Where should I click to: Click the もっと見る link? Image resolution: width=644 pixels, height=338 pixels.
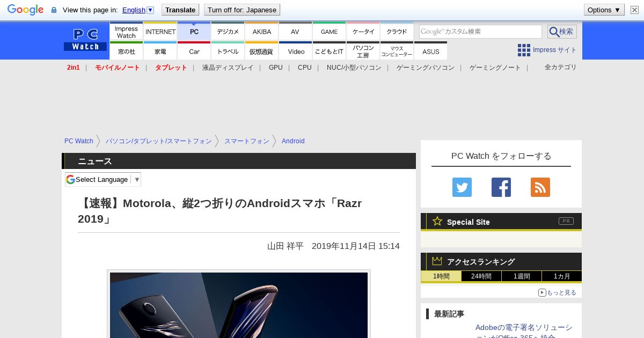[558, 292]
